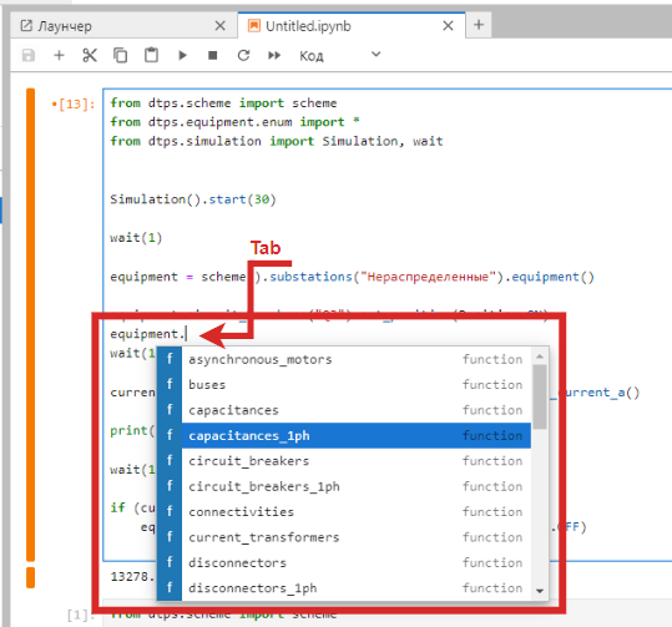Viewport: 672px width, 627px height.
Task: Open the cell type dropdown 'Код'
Action: pyautogui.click(x=340, y=55)
